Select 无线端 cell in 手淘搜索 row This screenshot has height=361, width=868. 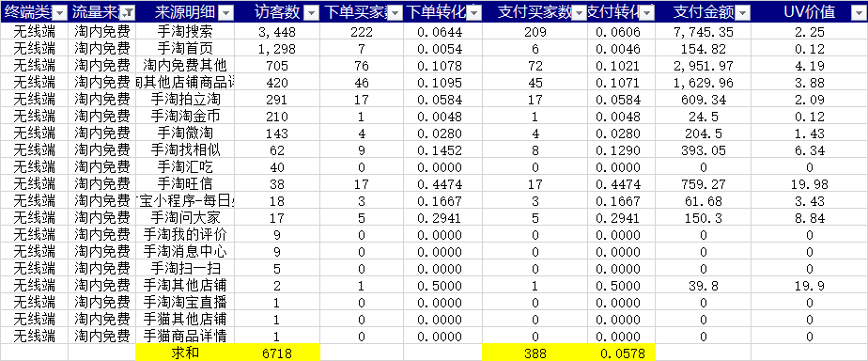(x=35, y=32)
